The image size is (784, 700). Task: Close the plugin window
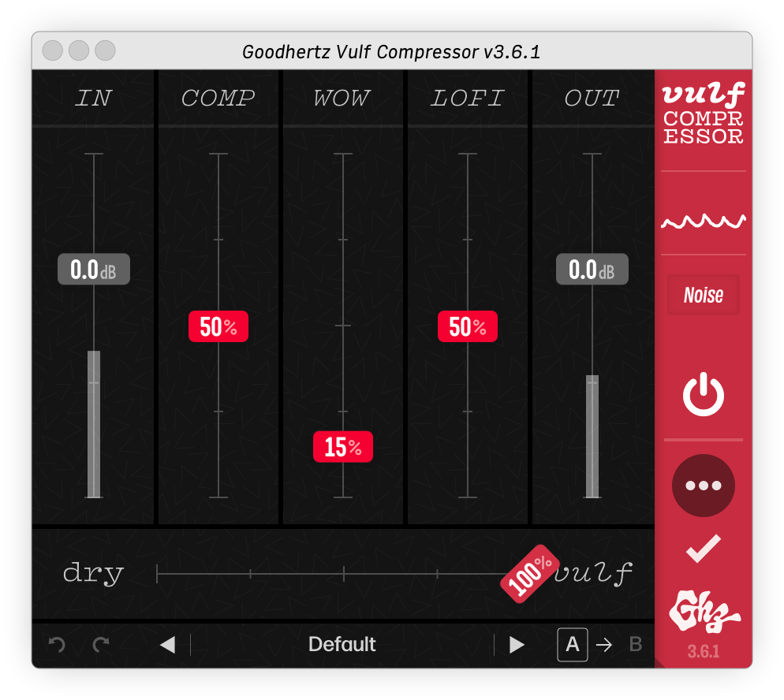pyautogui.click(x=53, y=50)
